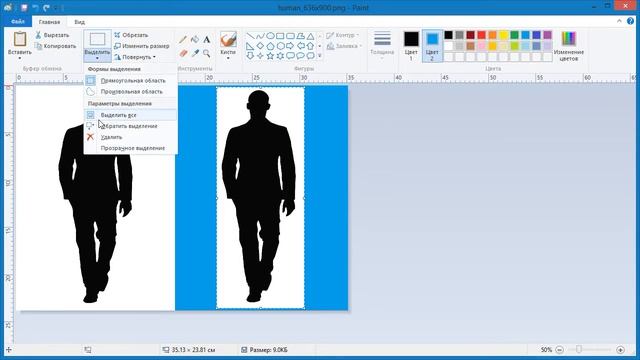Click Обрезать (Crop) in ribbon

tap(131, 35)
